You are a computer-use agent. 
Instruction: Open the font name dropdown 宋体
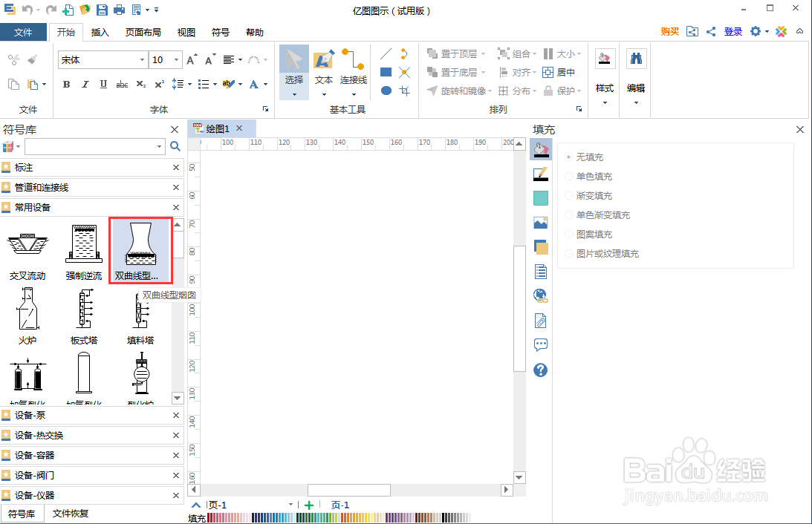(142, 60)
